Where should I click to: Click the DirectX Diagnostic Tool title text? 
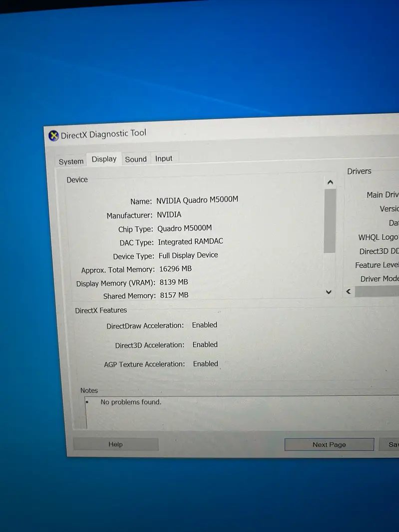pos(104,134)
